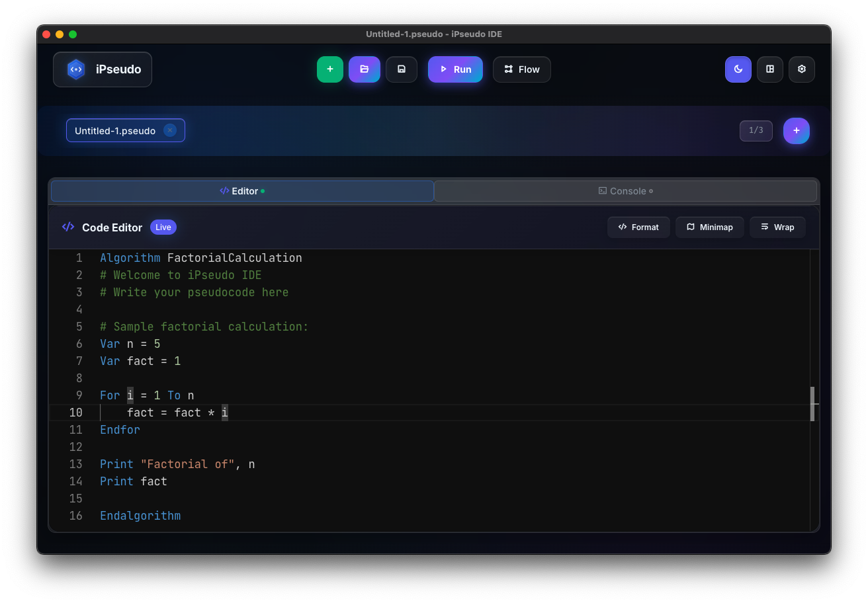868x603 pixels.
Task: Open settings via the gear icon
Action: 802,69
